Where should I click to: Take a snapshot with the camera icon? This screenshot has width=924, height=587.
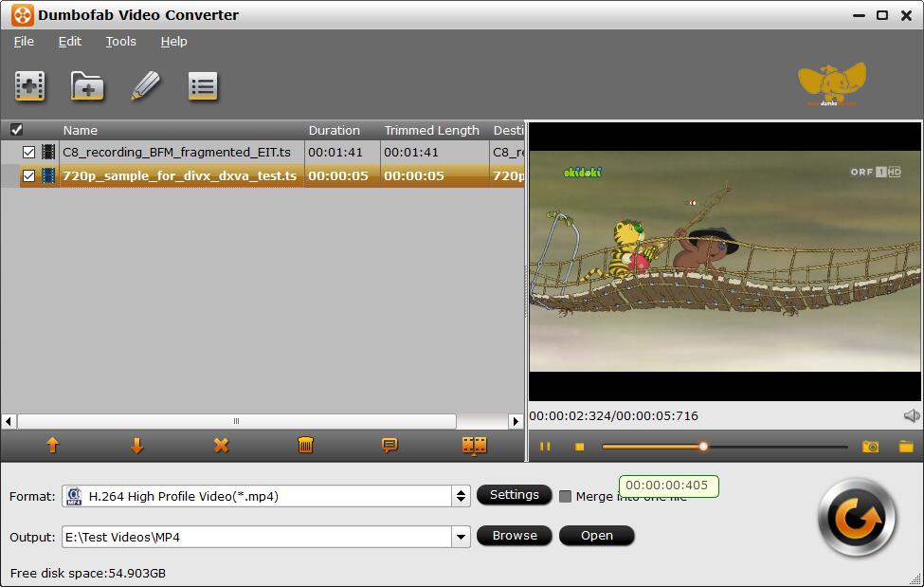tap(870, 447)
